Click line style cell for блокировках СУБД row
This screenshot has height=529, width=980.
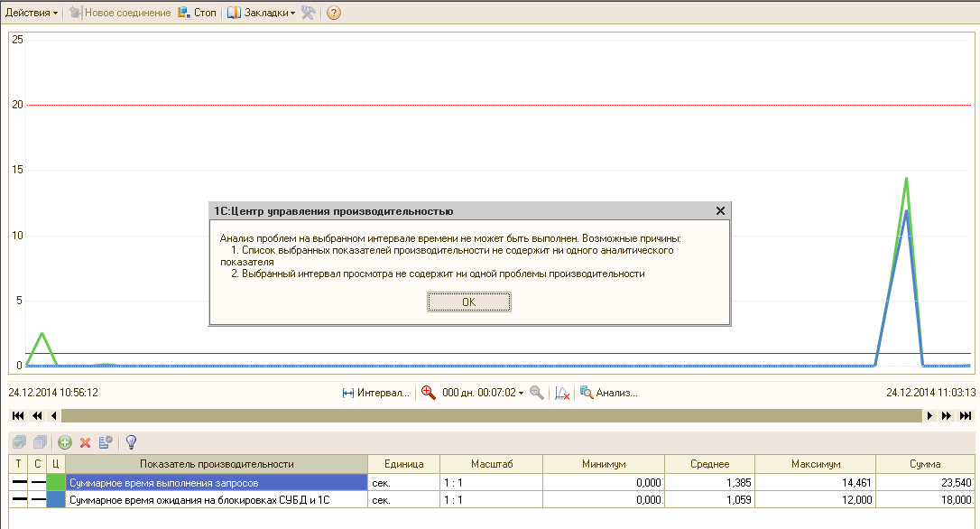[38, 499]
